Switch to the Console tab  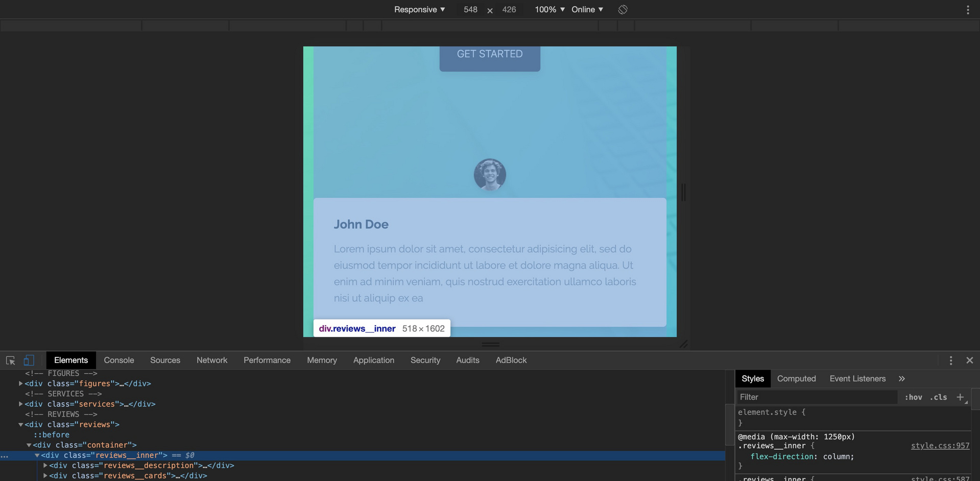pyautogui.click(x=119, y=360)
